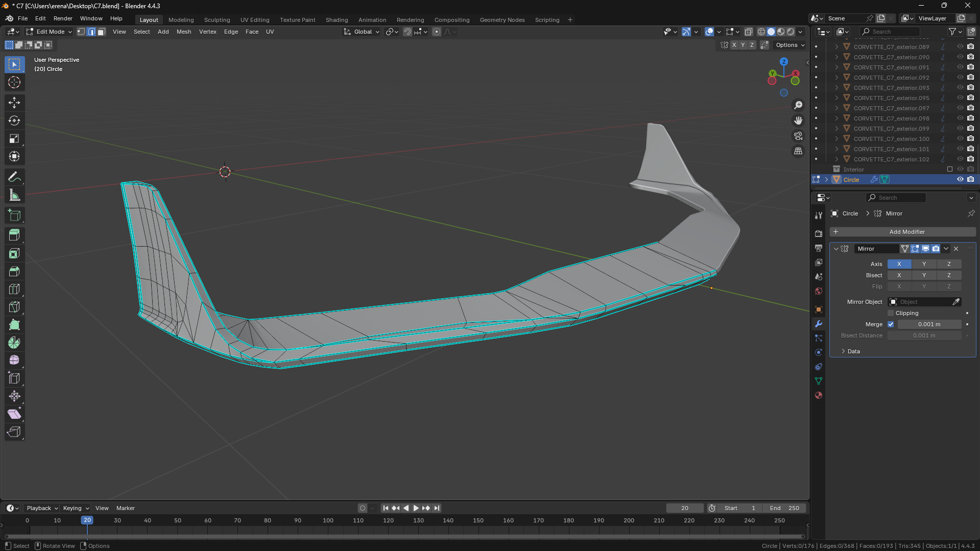
Task: Select the Move tool
Action: (x=14, y=103)
